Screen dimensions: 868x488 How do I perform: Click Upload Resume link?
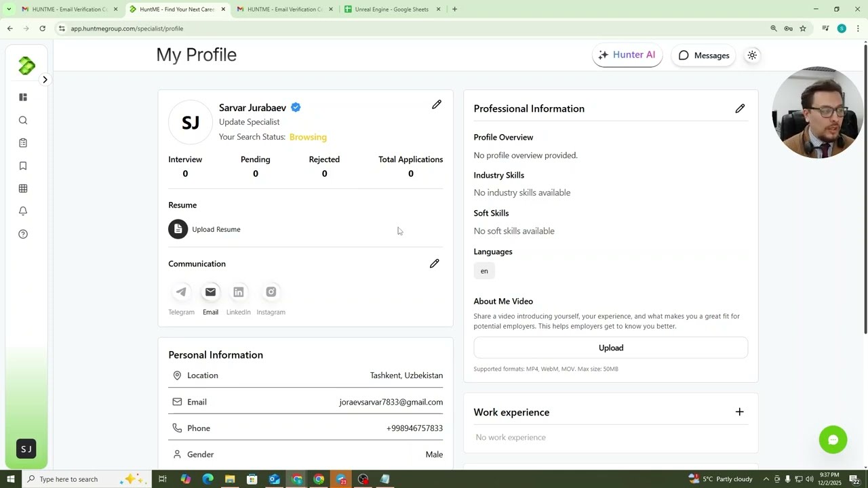pos(216,229)
